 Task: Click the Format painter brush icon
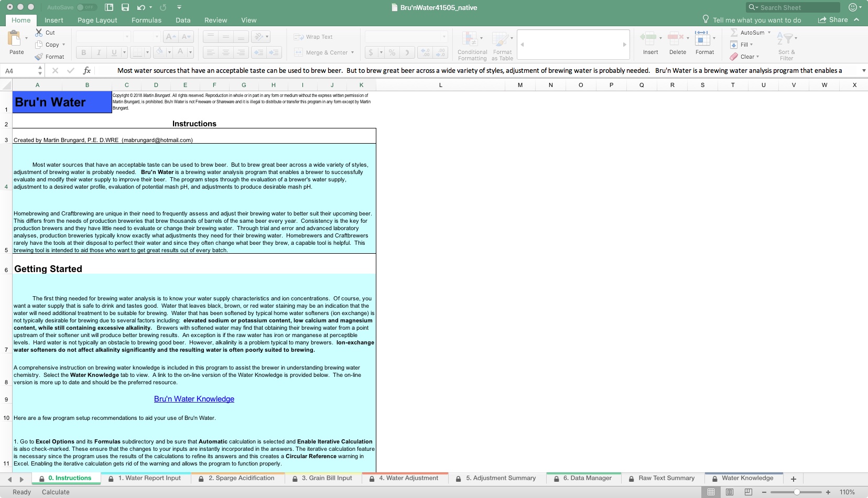coord(39,57)
